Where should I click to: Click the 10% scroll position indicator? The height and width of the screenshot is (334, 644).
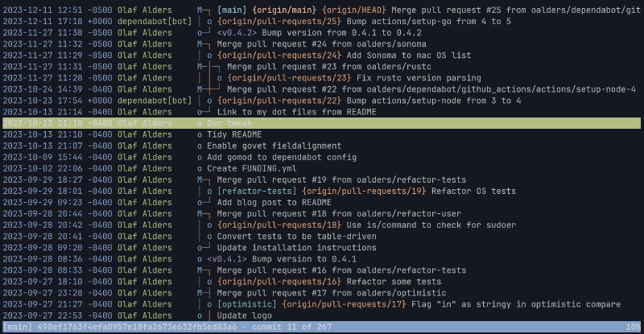632,328
